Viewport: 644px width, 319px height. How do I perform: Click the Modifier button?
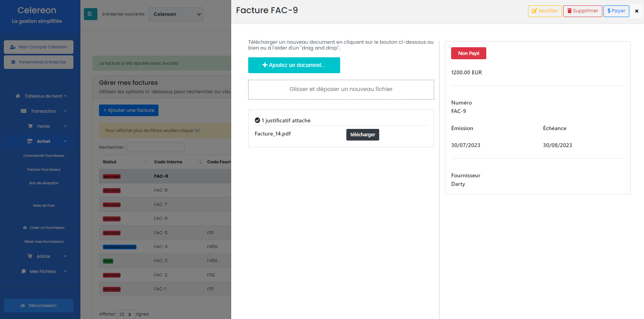click(x=545, y=11)
